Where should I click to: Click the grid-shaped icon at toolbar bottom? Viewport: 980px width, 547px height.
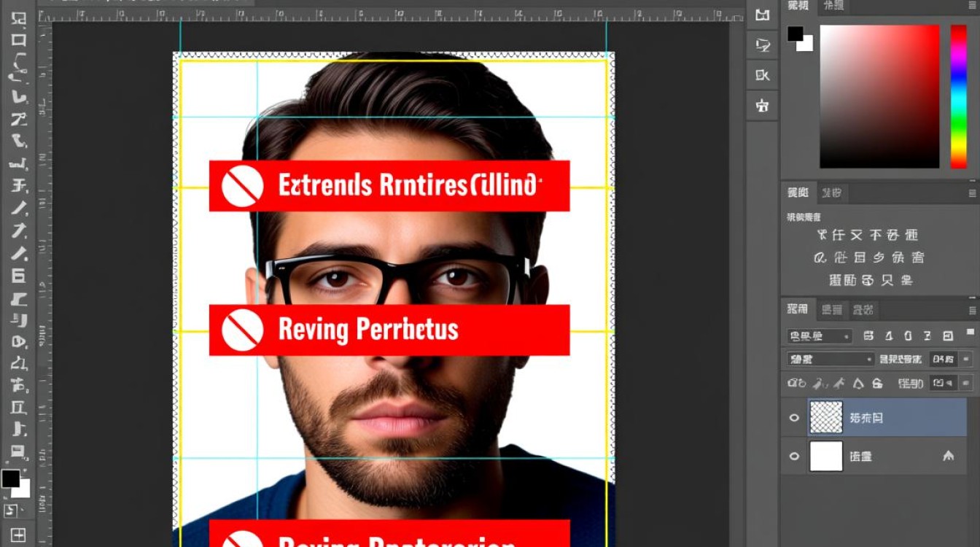[18, 535]
